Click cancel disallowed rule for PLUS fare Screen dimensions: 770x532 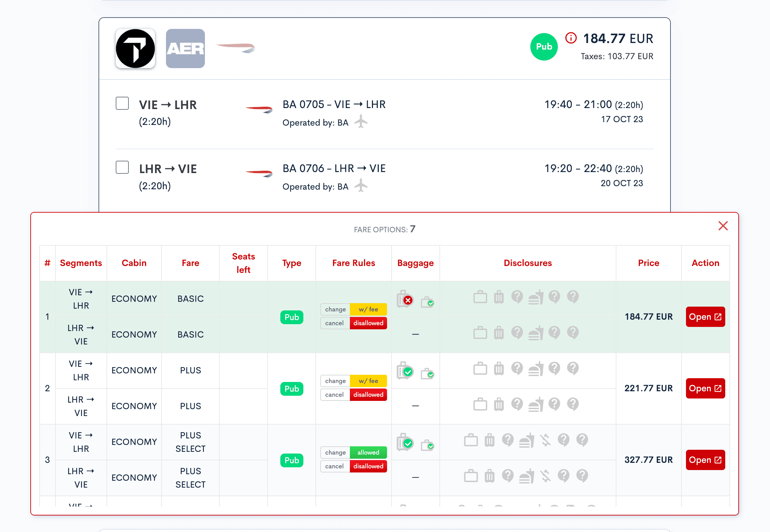click(354, 395)
